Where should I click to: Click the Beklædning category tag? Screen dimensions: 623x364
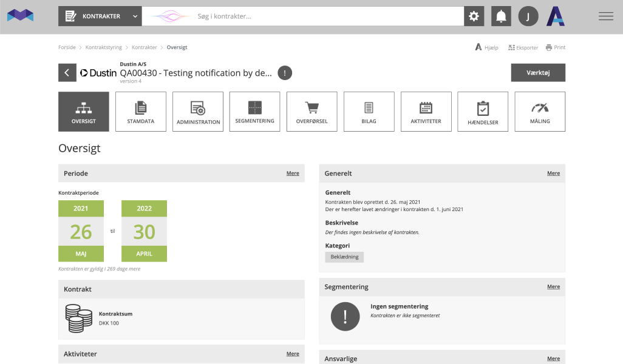coord(344,257)
